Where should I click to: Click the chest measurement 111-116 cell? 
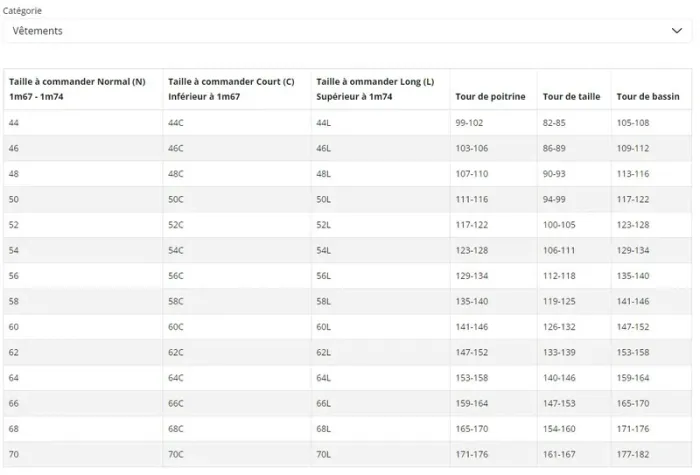pyautogui.click(x=471, y=199)
